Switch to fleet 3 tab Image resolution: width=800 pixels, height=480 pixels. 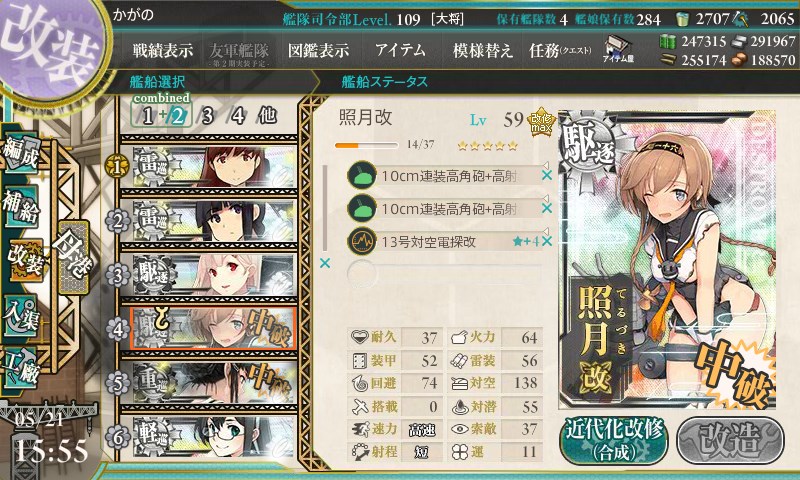pos(207,116)
